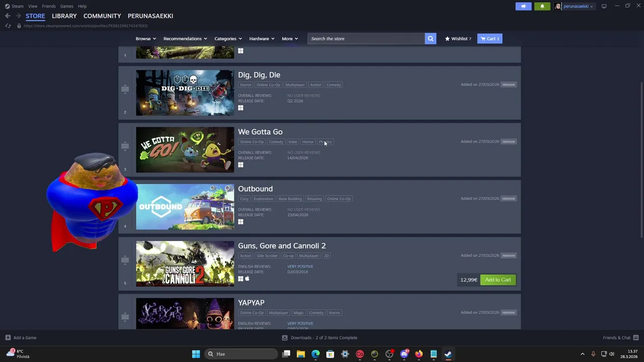Click the drag handle for We Gotta Go
The image size is (644, 362).
tap(125, 146)
